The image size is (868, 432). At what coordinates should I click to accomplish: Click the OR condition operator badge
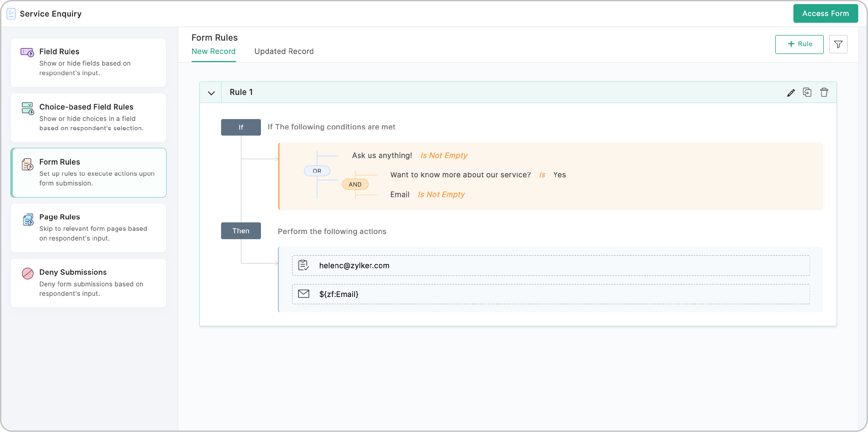point(317,171)
